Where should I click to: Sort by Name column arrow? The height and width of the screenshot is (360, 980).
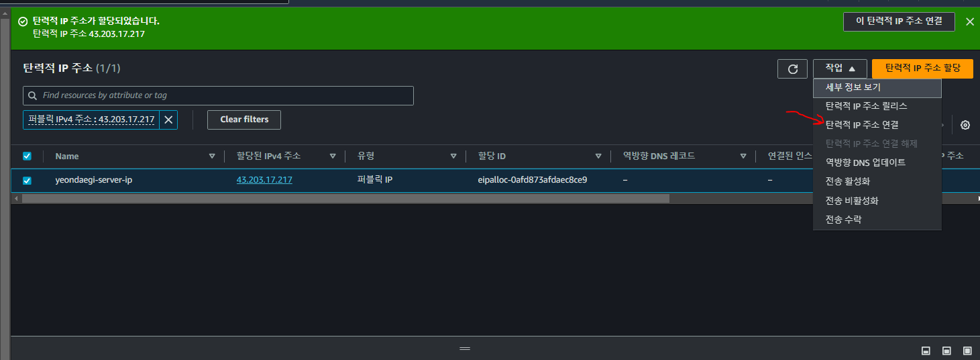212,156
